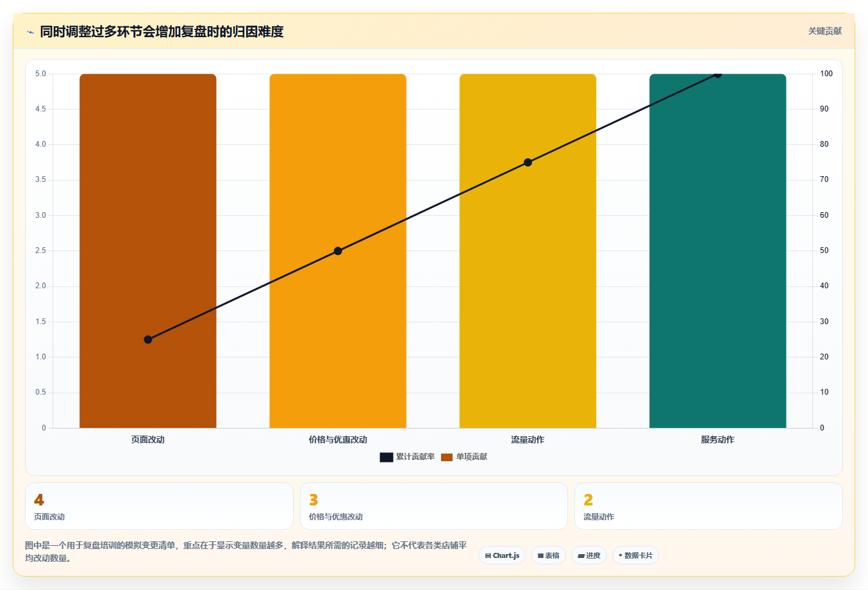Open the data card showing 4 页面改动
This screenshot has height=590, width=868.
159,506
